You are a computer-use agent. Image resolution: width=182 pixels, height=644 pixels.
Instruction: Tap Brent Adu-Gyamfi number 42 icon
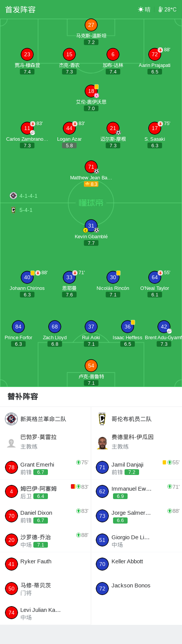click(x=164, y=327)
